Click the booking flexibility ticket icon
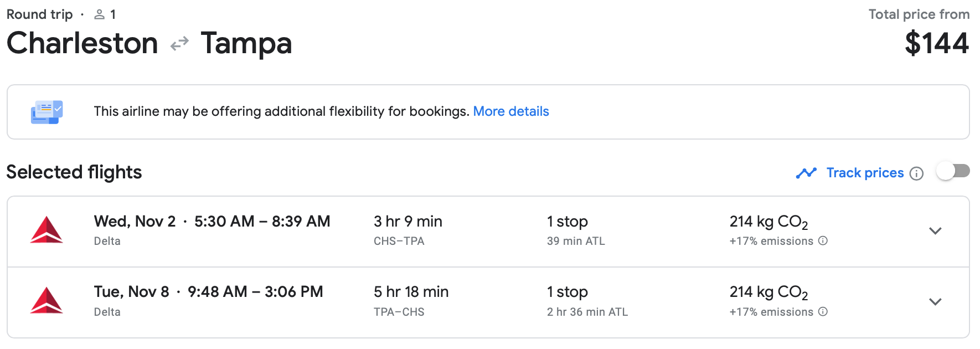Viewport: 980px width, 349px height. click(x=47, y=112)
